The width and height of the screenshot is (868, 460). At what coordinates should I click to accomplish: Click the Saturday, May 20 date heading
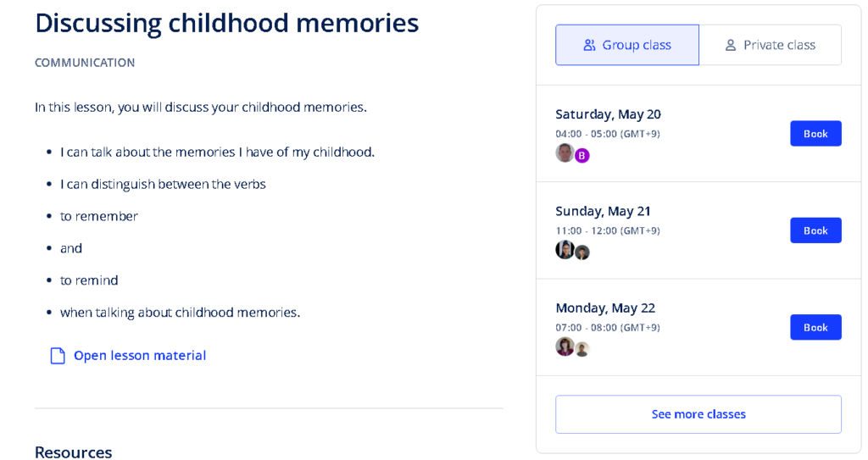pyautogui.click(x=608, y=114)
